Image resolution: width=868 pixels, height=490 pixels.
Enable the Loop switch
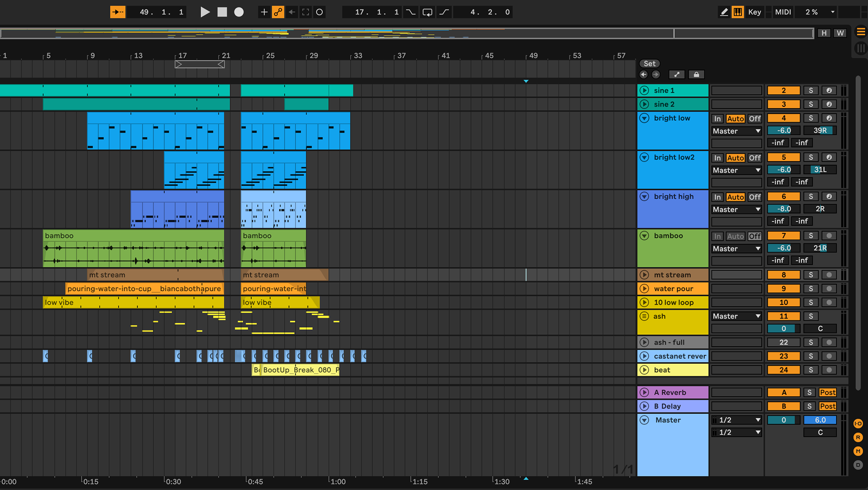coord(427,12)
